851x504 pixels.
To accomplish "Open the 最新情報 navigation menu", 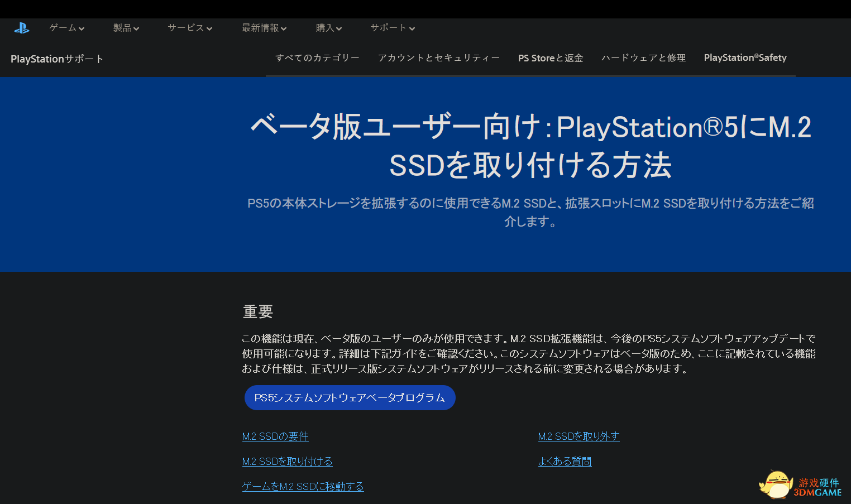I will 264,28.
